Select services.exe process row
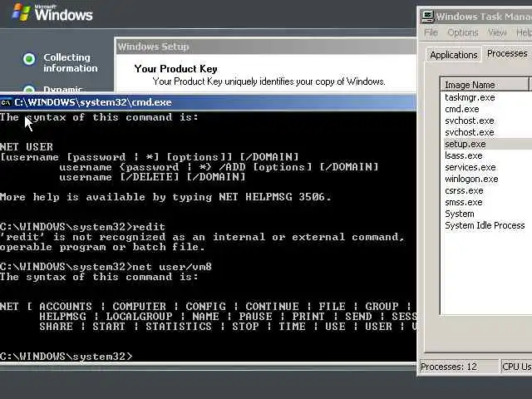532x399 pixels. coord(486,167)
